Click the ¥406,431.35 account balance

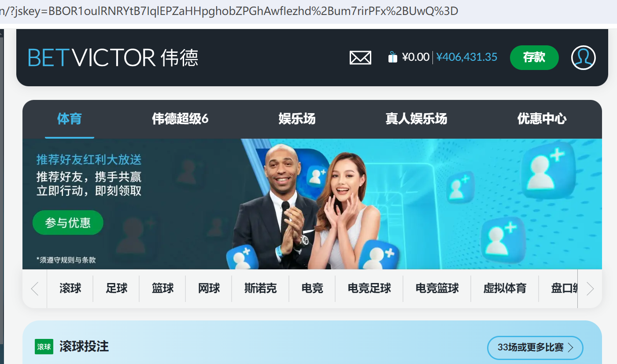(467, 57)
